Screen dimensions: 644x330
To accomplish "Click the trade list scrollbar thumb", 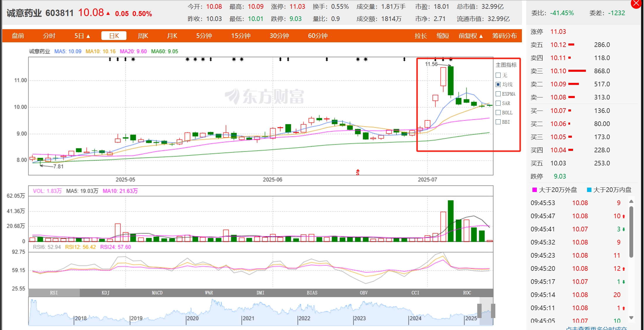I will coord(631,232).
